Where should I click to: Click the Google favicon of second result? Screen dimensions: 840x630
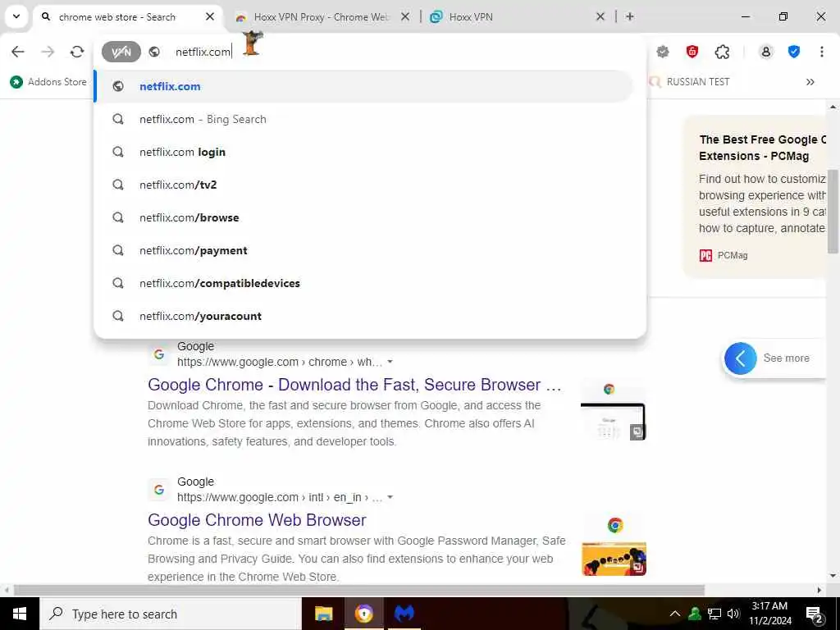point(159,490)
